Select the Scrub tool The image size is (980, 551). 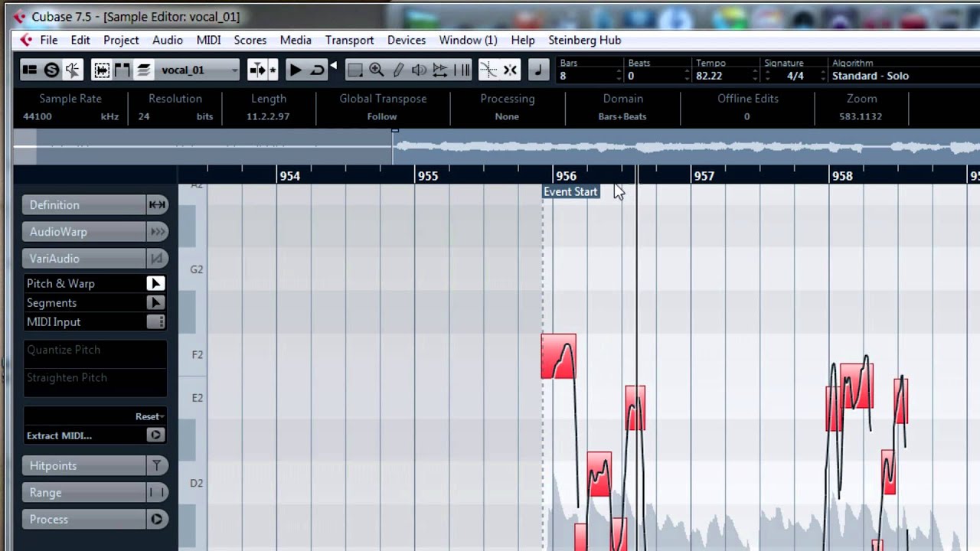(440, 70)
